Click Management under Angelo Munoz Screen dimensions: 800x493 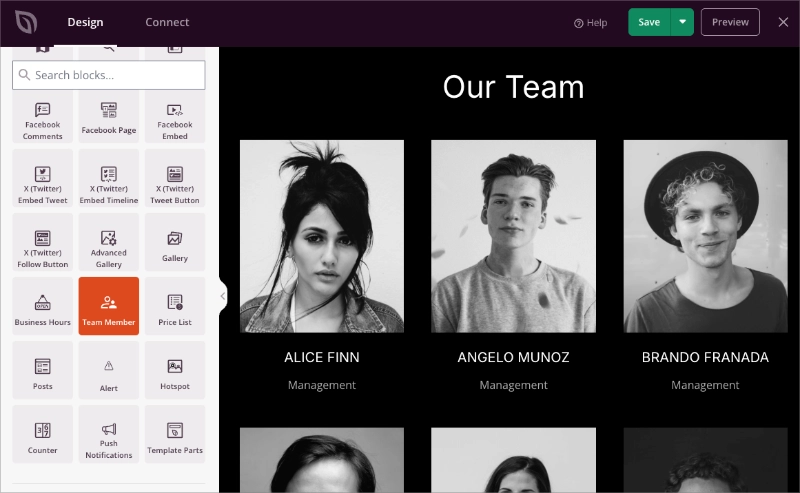(x=513, y=385)
